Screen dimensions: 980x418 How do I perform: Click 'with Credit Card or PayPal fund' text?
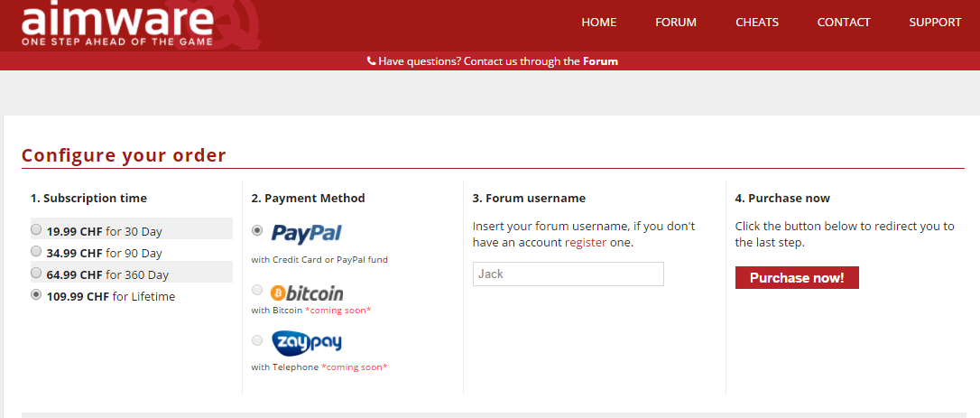(x=319, y=260)
